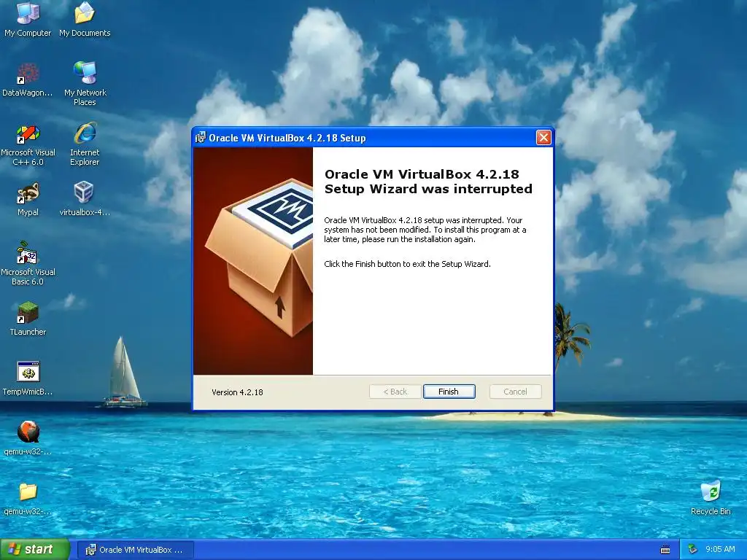The width and height of the screenshot is (747, 560).
Task: Select the Recycle Bin icon
Action: point(711,497)
